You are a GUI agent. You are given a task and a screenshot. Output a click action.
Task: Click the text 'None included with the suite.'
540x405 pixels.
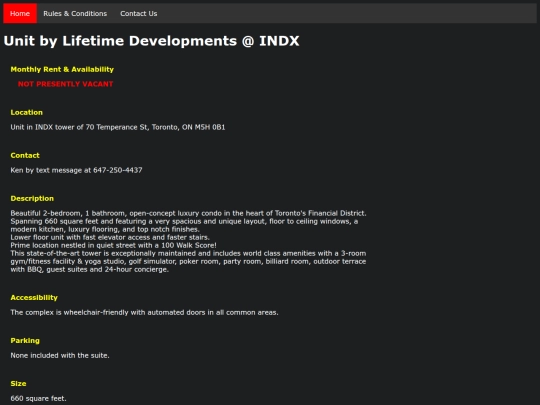click(60, 355)
